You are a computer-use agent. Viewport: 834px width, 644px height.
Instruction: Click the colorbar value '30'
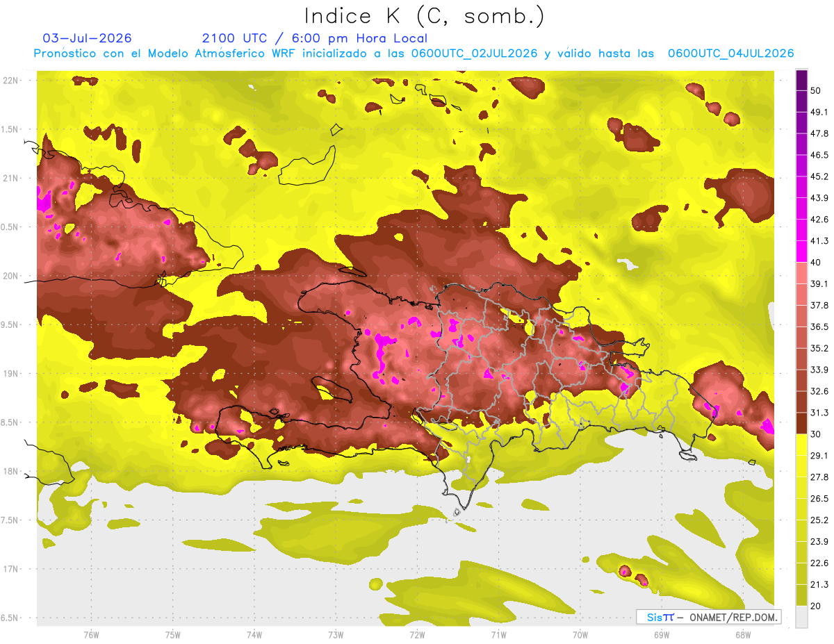coord(817,434)
